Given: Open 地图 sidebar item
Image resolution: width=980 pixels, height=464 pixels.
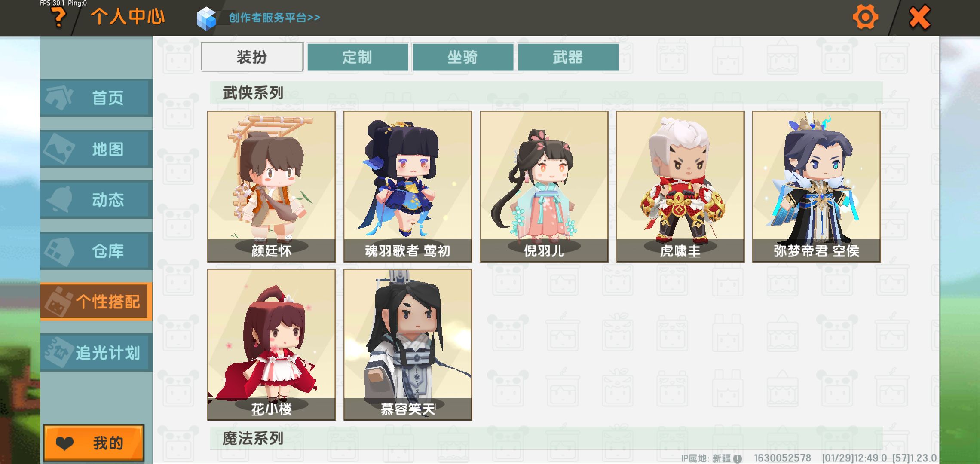Looking at the screenshot, I should 97,149.
